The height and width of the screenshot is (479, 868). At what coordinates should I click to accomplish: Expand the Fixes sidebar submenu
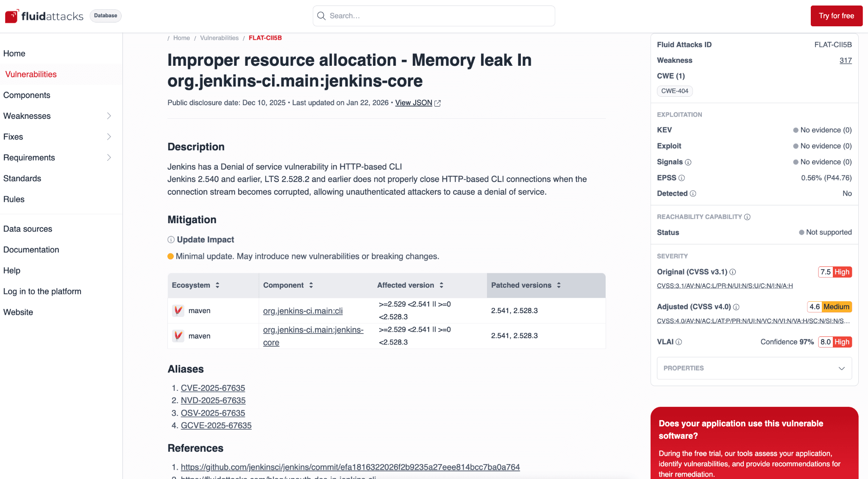tap(109, 137)
